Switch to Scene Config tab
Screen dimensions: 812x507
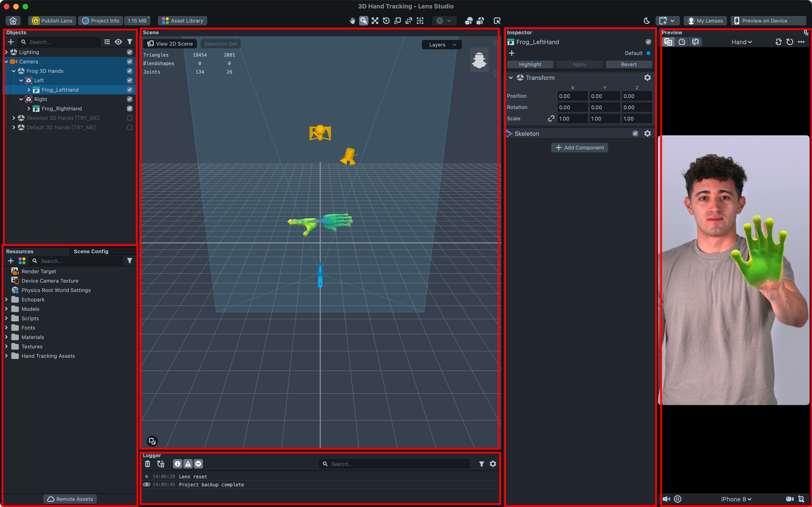tap(91, 251)
